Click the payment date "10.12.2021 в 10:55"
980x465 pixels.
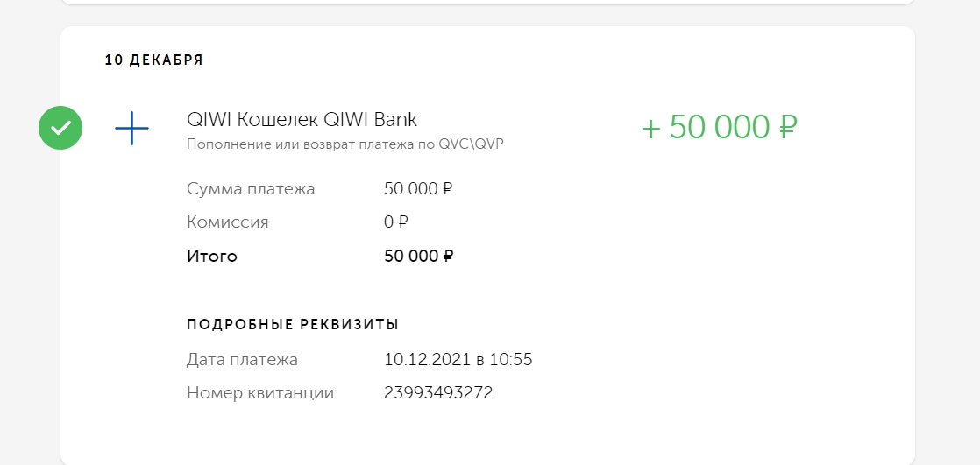(x=458, y=359)
